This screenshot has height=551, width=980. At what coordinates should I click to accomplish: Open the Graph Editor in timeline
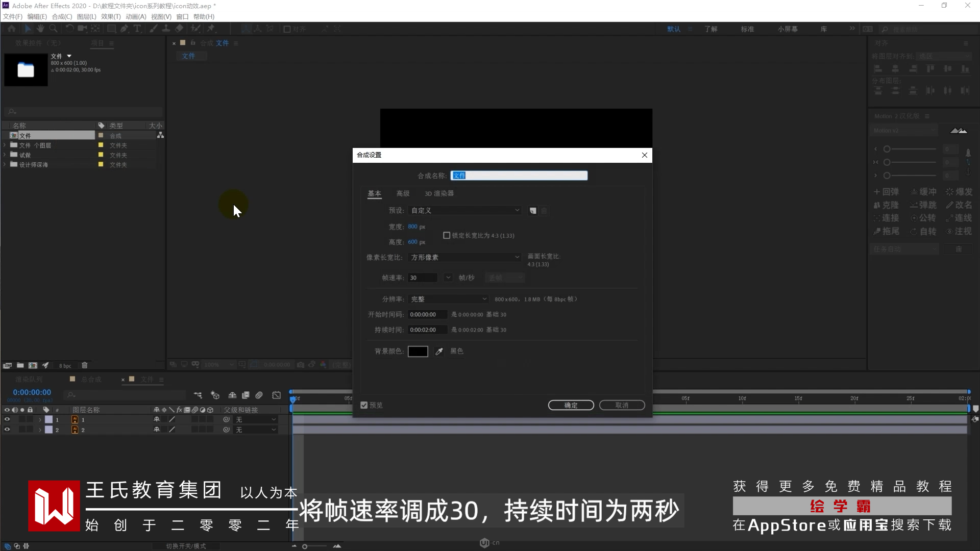pyautogui.click(x=276, y=395)
